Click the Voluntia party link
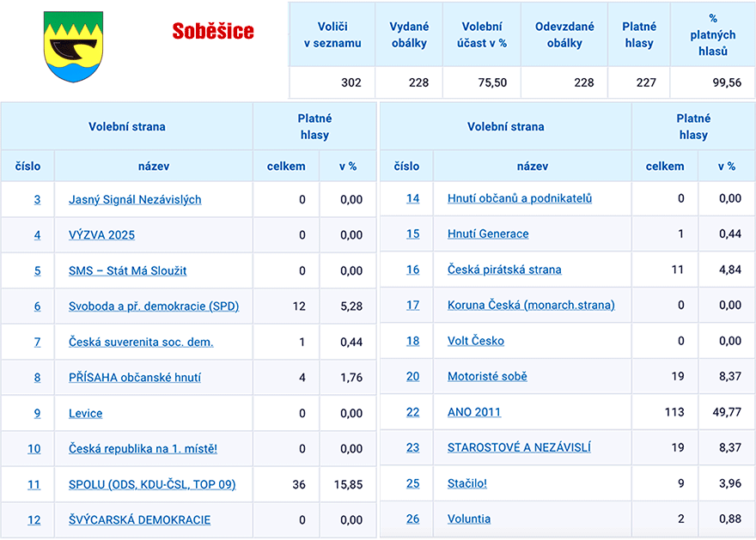 [x=469, y=519]
